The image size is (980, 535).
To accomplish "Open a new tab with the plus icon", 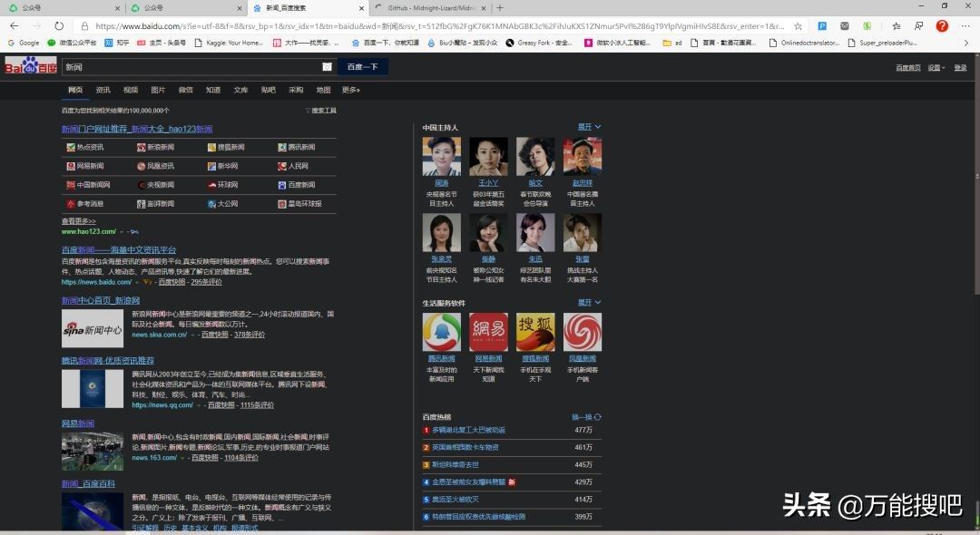I will pyautogui.click(x=499, y=8).
